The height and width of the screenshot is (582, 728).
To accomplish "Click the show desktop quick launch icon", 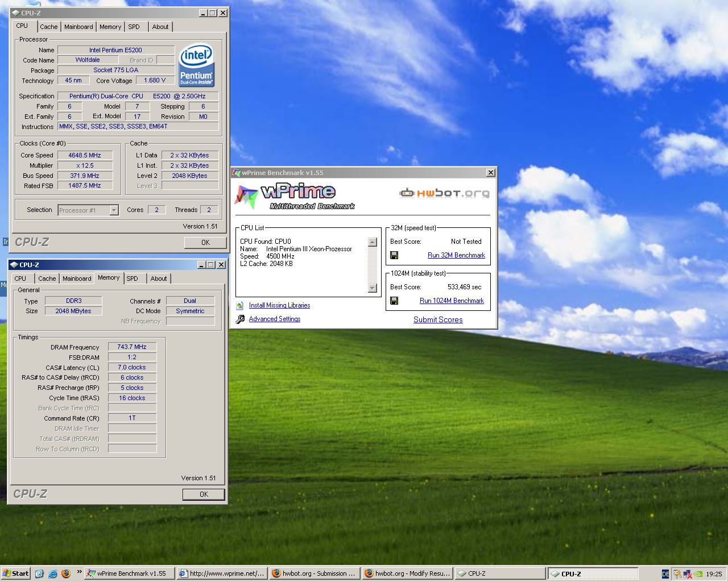I will 39,573.
